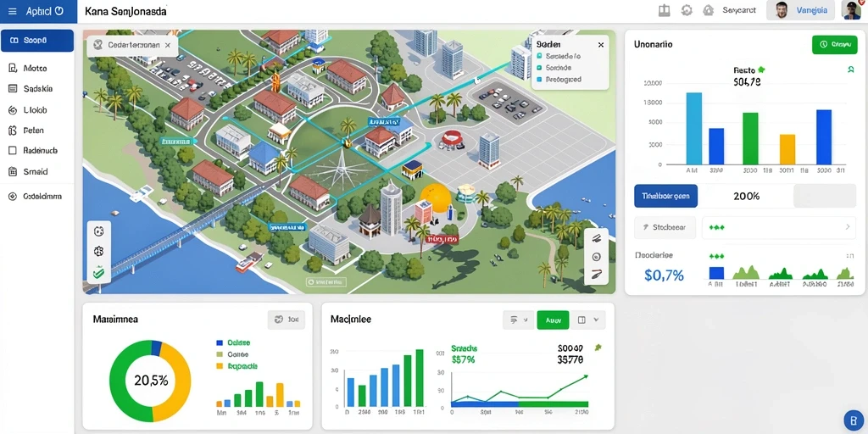Expand dropdown with lines icon in Maclmlee panel

[x=519, y=320]
